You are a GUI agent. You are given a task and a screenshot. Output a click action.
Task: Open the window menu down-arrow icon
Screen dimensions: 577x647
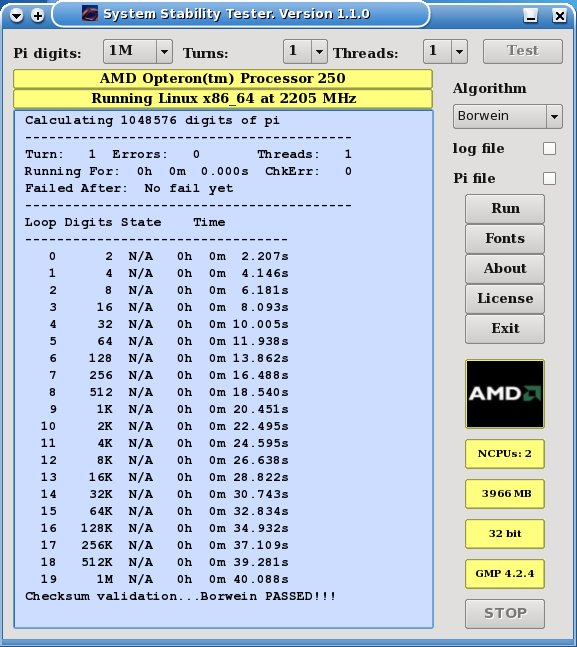click(x=17, y=16)
